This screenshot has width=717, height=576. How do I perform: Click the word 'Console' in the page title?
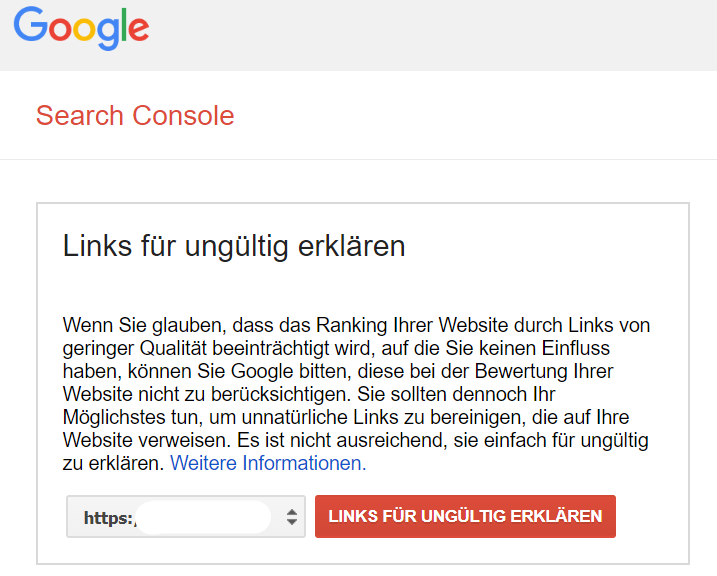pos(182,115)
